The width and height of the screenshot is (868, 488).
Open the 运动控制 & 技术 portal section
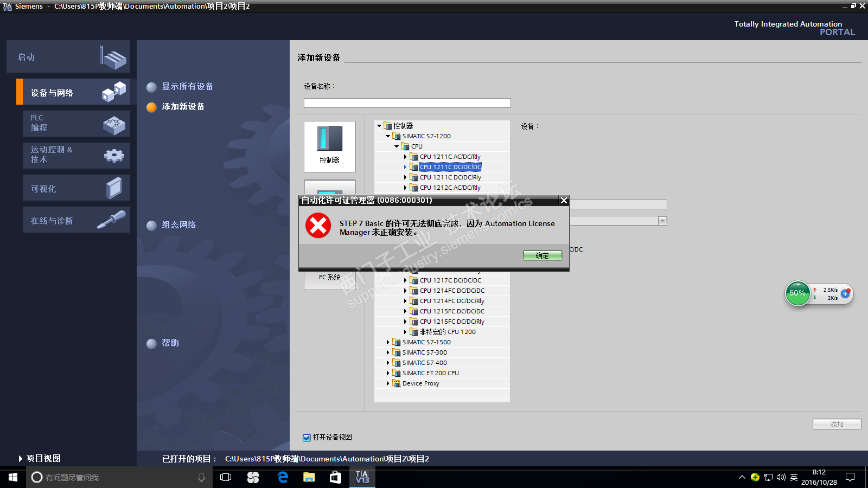point(76,156)
